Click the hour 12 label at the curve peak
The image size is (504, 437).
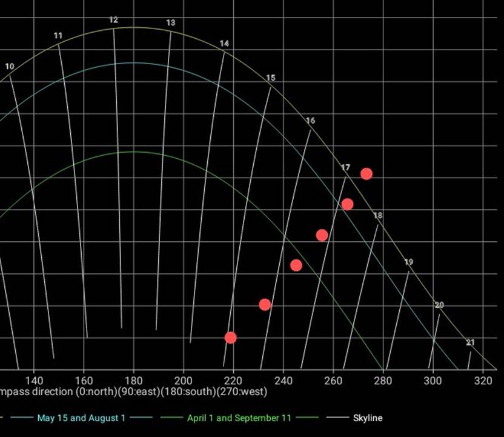click(x=113, y=20)
